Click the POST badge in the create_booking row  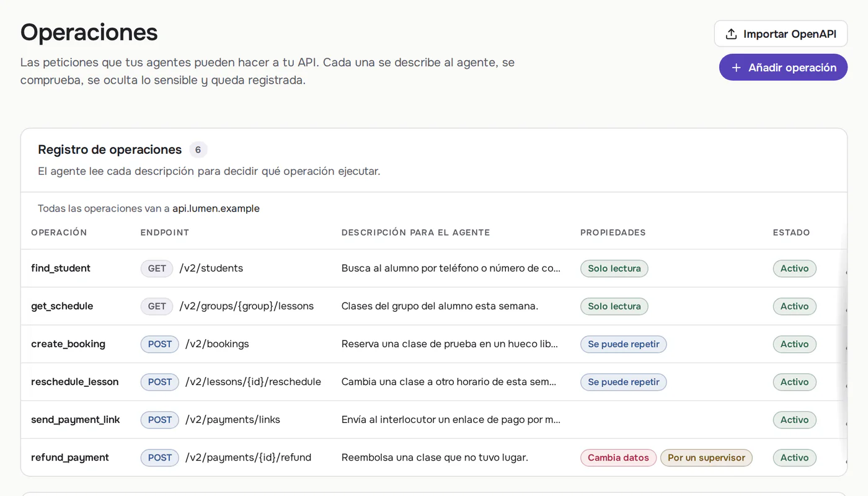[160, 344]
